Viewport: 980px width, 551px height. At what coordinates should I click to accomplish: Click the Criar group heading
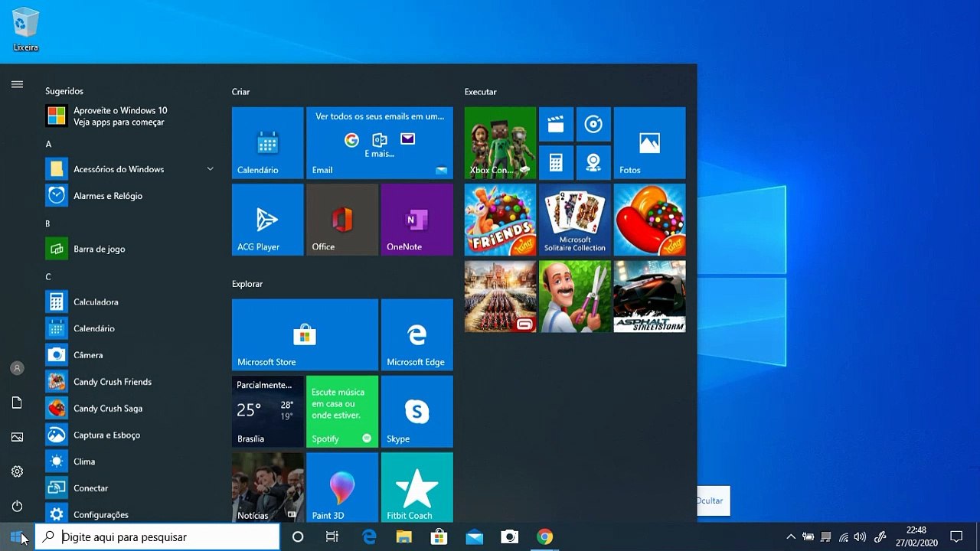coord(240,91)
